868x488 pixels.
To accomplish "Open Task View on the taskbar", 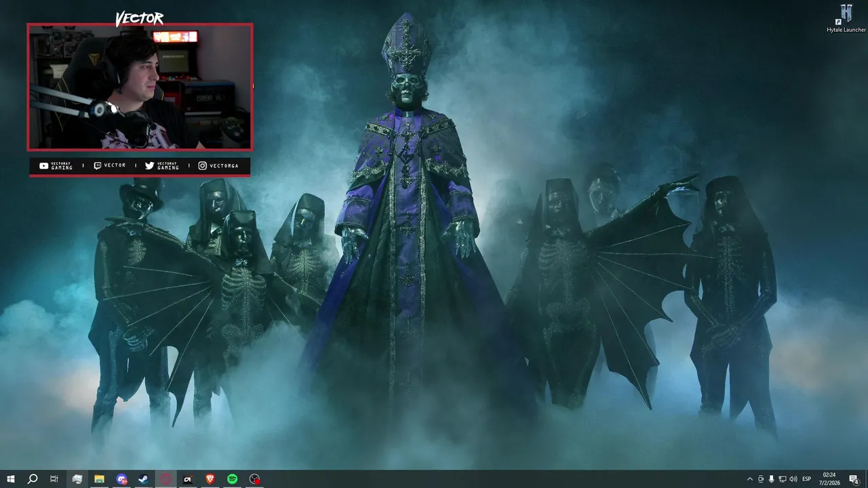I will tap(54, 479).
